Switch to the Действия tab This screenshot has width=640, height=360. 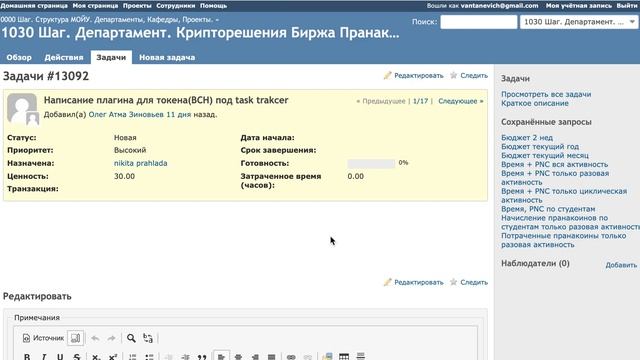coord(64,58)
